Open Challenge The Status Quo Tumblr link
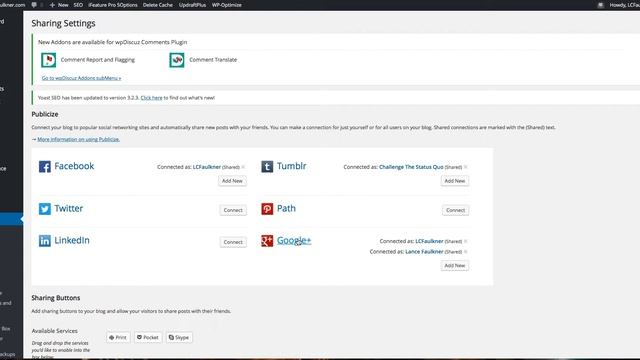Viewport: 640px width, 360px height. tap(411, 167)
